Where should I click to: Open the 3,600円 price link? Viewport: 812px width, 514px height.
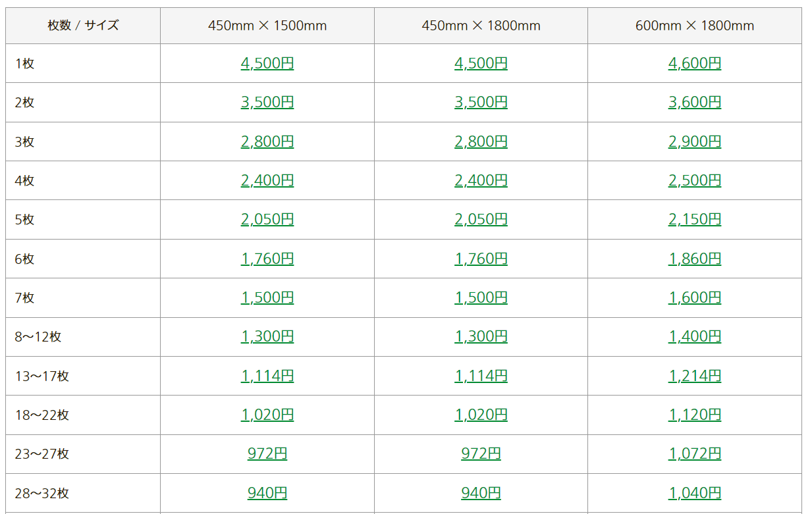[695, 102]
